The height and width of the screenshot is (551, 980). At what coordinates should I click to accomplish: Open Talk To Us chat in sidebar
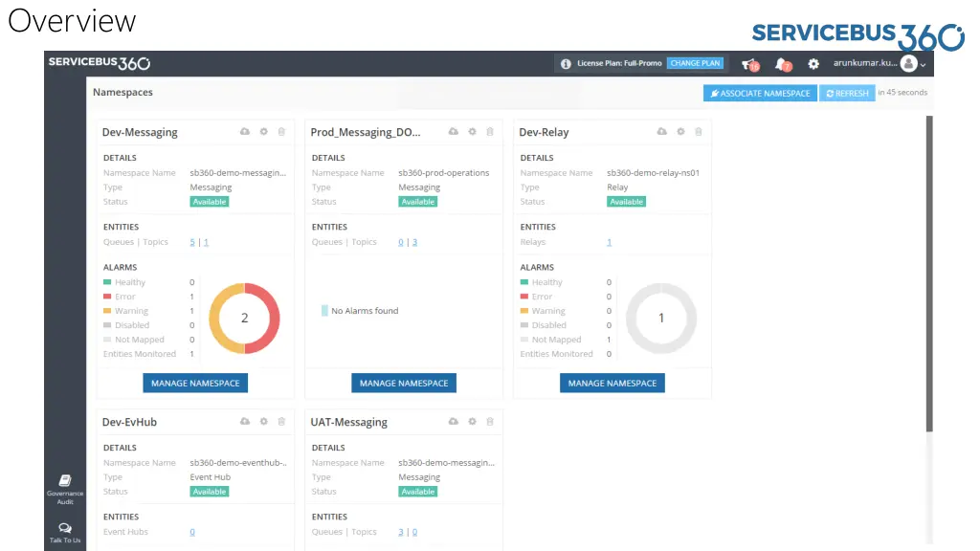65,533
